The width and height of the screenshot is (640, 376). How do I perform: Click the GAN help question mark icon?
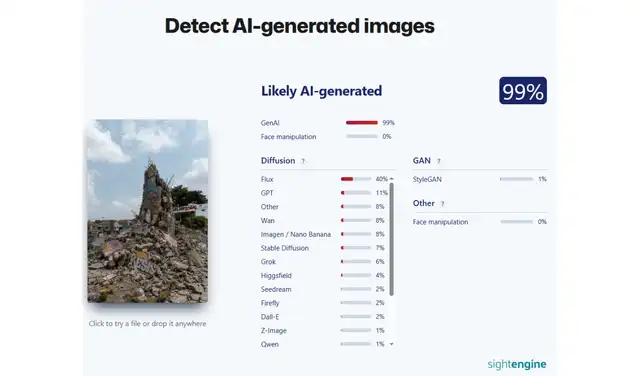click(x=439, y=161)
